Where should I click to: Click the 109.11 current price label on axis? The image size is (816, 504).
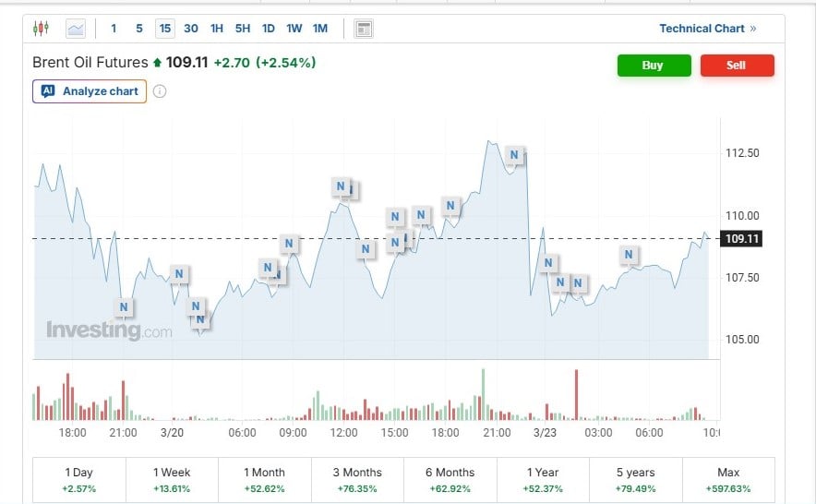(x=742, y=239)
